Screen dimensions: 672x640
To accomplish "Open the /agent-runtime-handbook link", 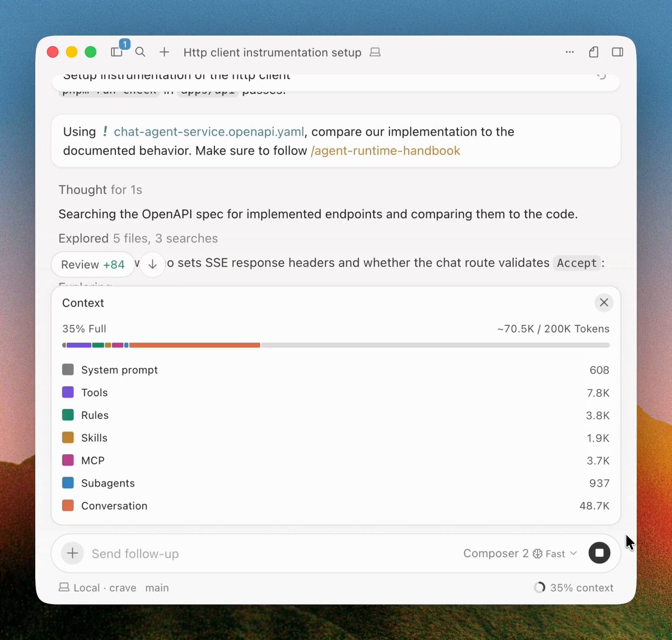I will (385, 151).
